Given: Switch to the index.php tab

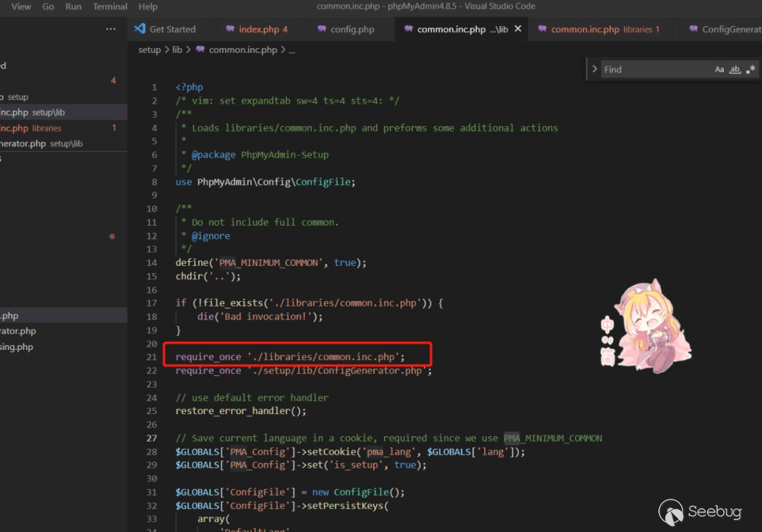Looking at the screenshot, I should 258,30.
